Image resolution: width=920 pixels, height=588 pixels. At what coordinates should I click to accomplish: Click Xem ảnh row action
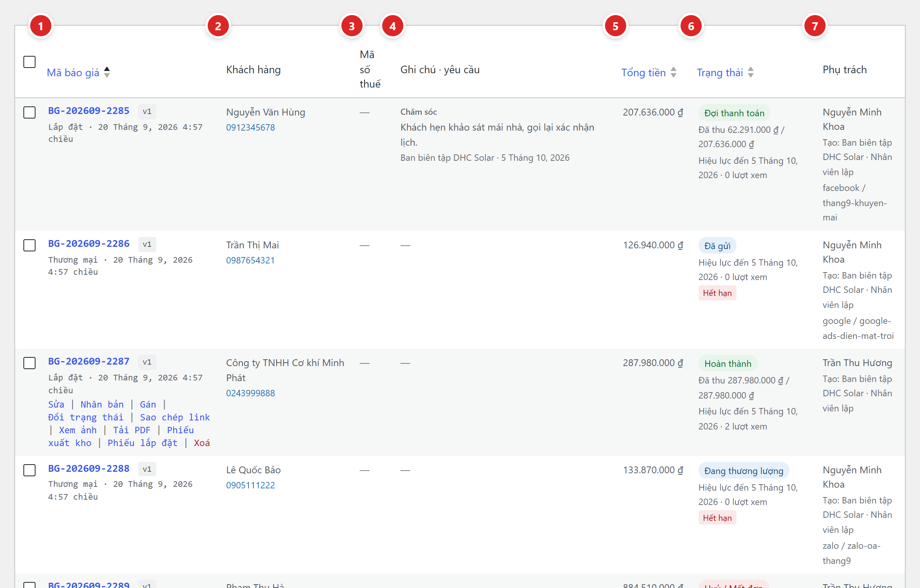(77, 430)
